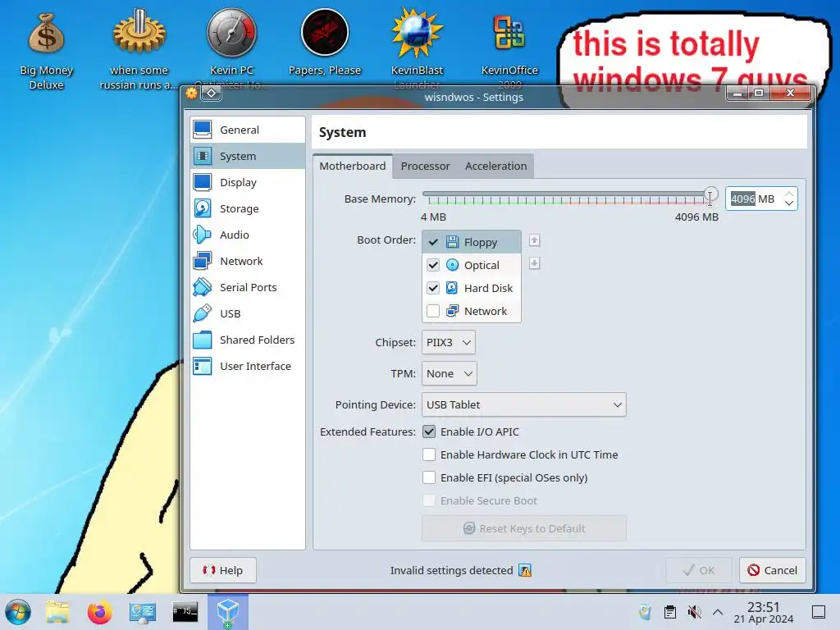Switch to Acceleration tab

pos(496,166)
